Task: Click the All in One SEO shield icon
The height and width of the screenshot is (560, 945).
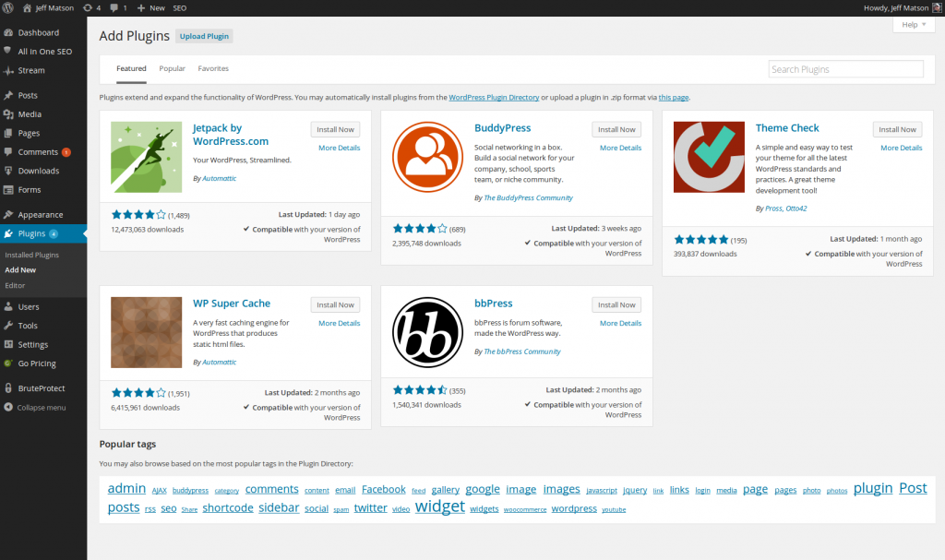Action: pos(7,51)
